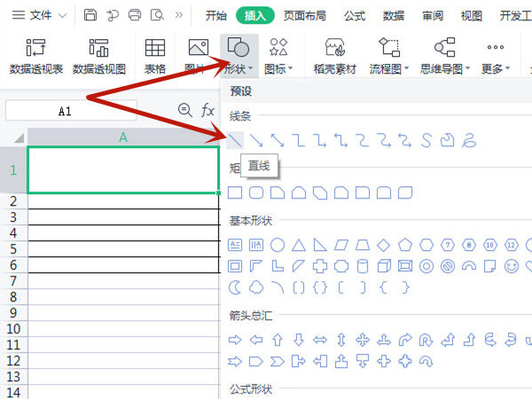Select the right triangle basic shape

point(320,245)
